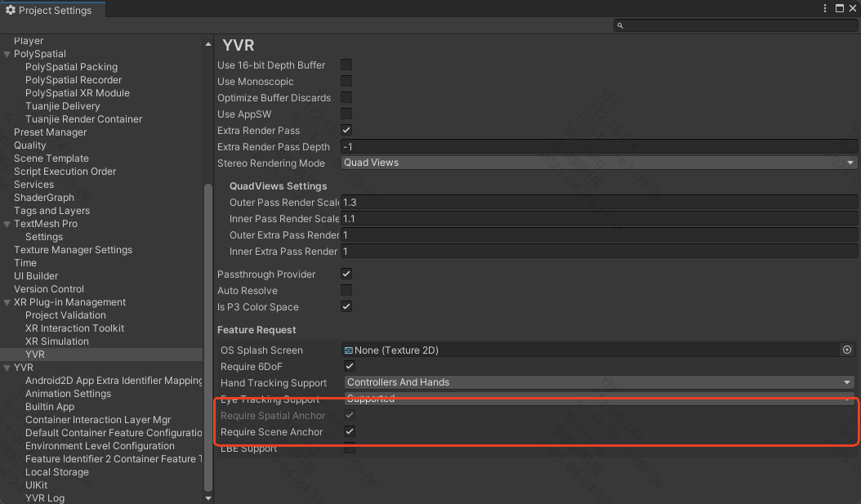This screenshot has height=504, width=861.
Task: Click the gear icon on Project Settings tab
Action: (x=11, y=11)
